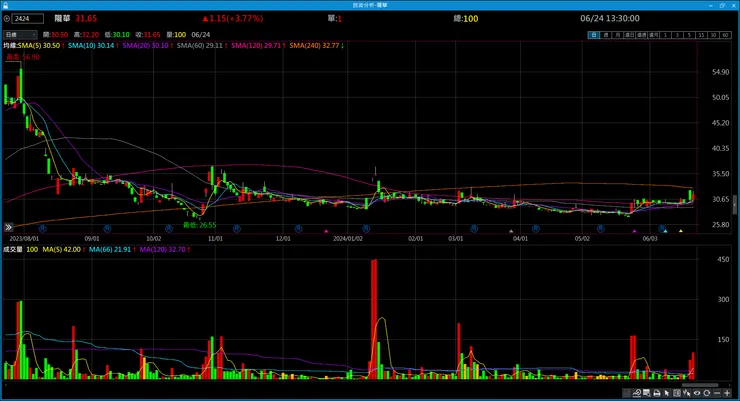
Task: Click the 1.15(+3.77%) price change text
Action: coord(233,18)
